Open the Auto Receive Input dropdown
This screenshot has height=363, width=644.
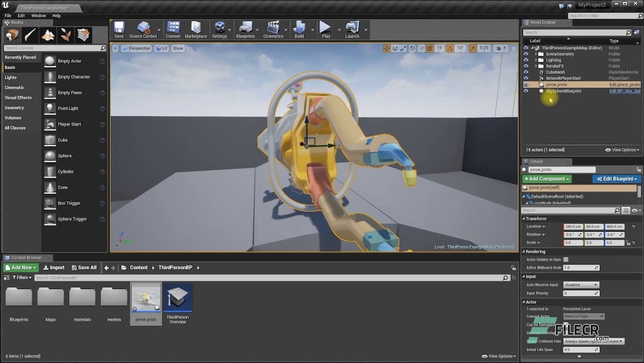click(581, 285)
